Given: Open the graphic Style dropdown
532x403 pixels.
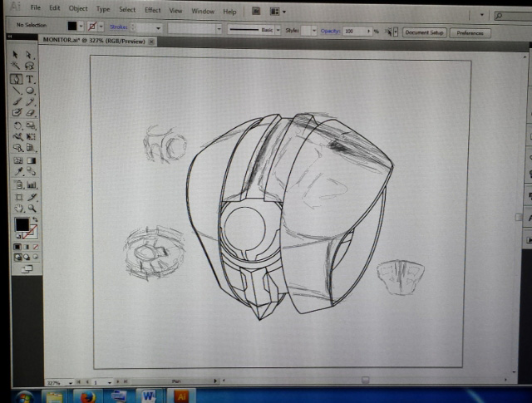Looking at the screenshot, I should point(314,31).
